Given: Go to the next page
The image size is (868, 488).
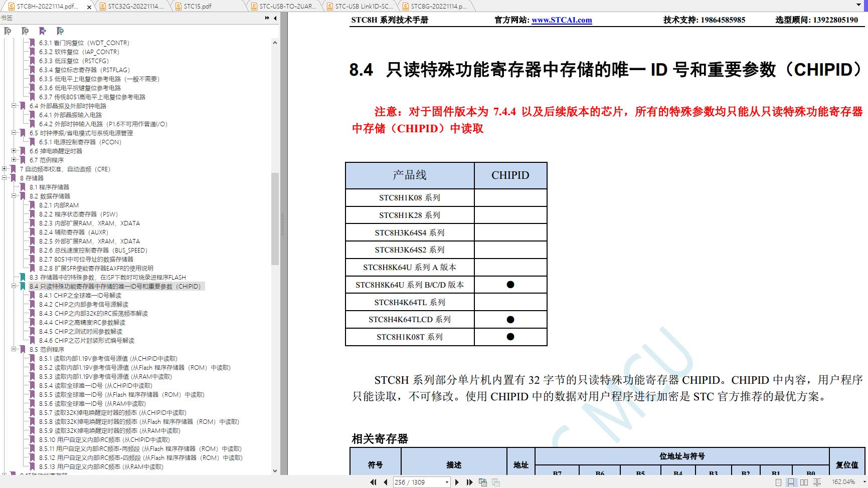Looking at the screenshot, I should click(457, 482).
